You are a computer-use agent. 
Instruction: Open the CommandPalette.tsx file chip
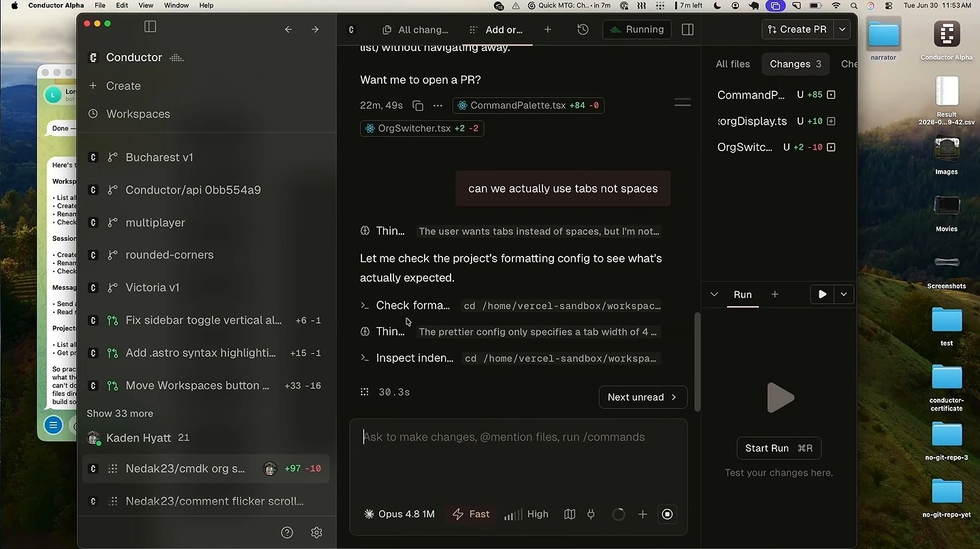click(x=529, y=105)
